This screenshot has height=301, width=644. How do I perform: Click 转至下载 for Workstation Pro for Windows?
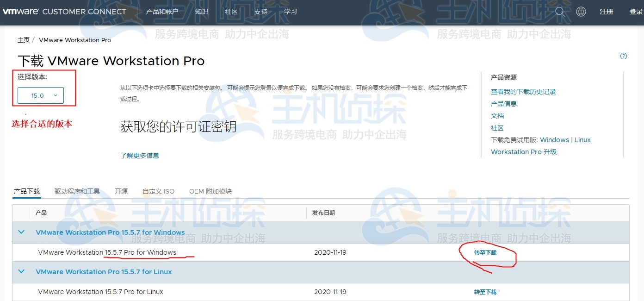click(484, 252)
